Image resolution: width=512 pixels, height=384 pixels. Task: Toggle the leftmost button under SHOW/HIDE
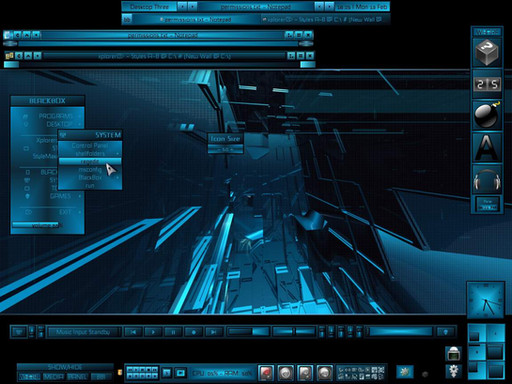pos(30,377)
